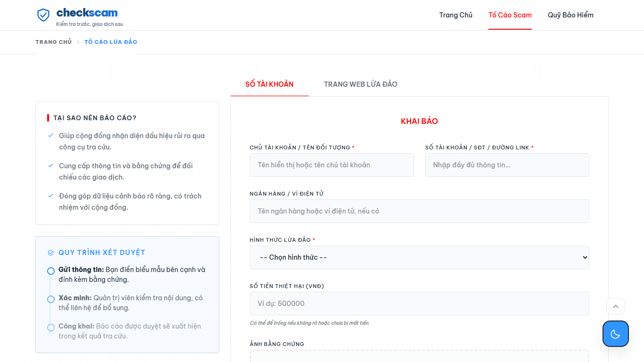Click the TỐ CÁO LỪA ĐẢO breadcrumb
Screen dimensions: 644x362
tap(111, 42)
